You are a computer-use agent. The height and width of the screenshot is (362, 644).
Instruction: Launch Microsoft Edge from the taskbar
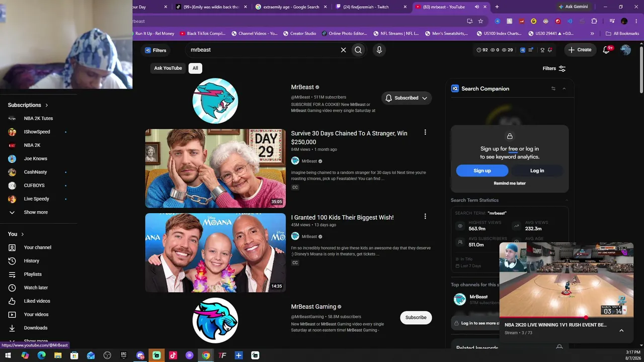coord(41,355)
